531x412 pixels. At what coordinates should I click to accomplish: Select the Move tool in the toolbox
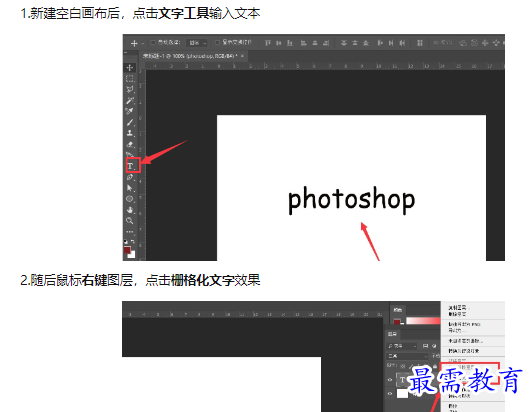point(130,67)
